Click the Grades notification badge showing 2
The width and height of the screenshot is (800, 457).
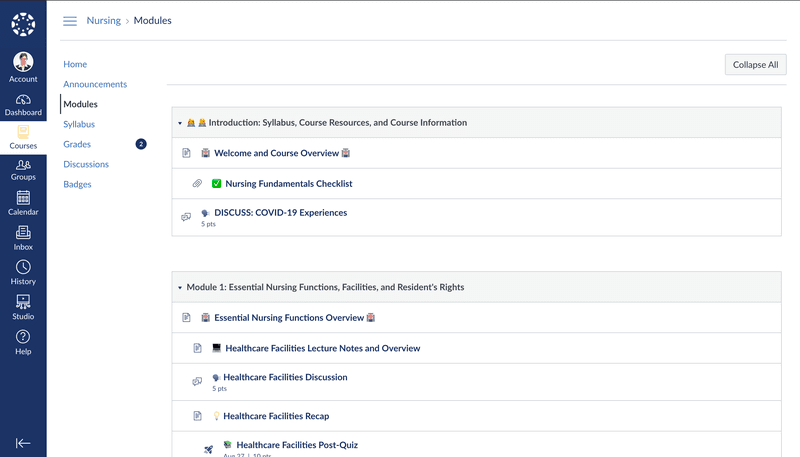point(141,144)
